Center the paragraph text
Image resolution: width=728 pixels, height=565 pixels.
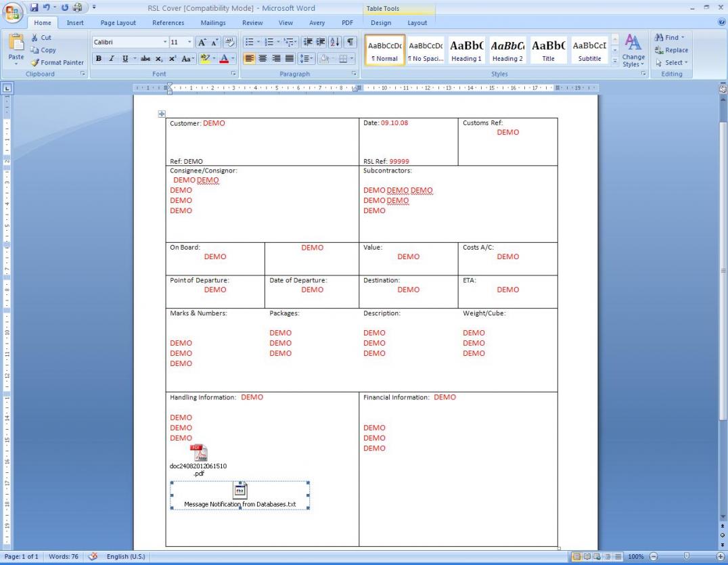point(263,58)
